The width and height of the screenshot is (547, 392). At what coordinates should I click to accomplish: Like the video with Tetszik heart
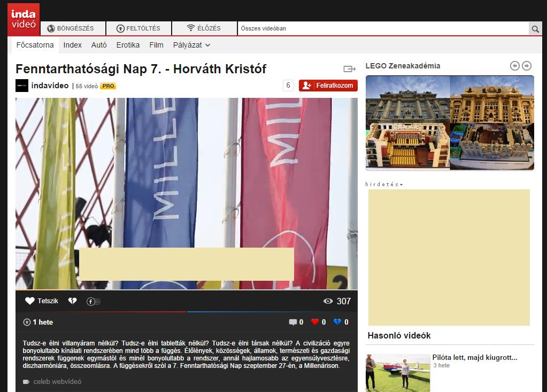pyautogui.click(x=42, y=301)
